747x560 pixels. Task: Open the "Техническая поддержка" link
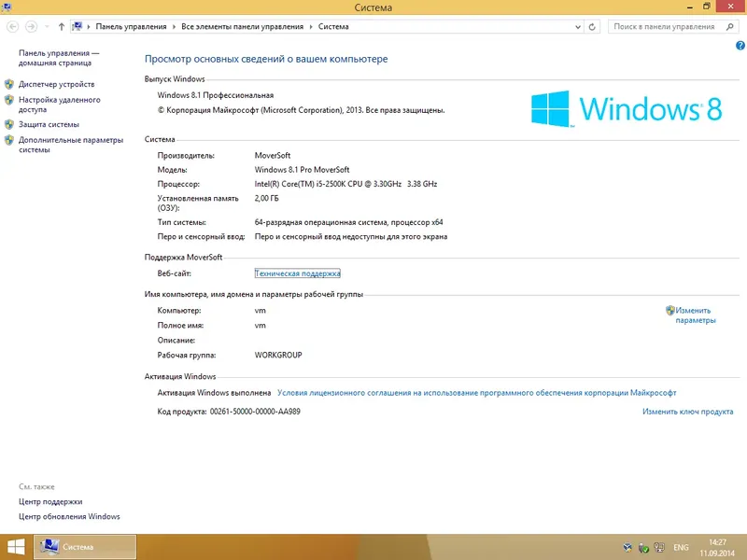click(296, 273)
